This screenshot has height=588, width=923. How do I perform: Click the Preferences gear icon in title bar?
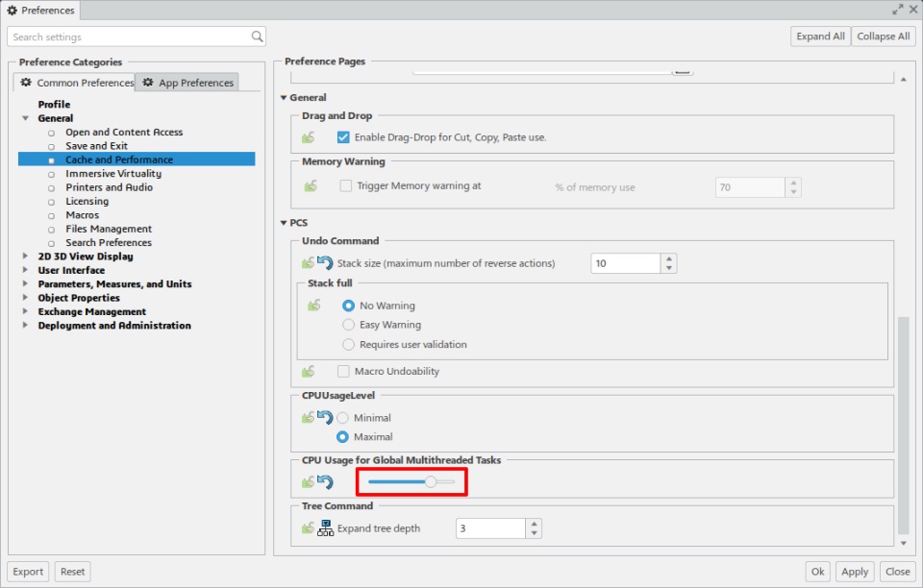point(12,10)
